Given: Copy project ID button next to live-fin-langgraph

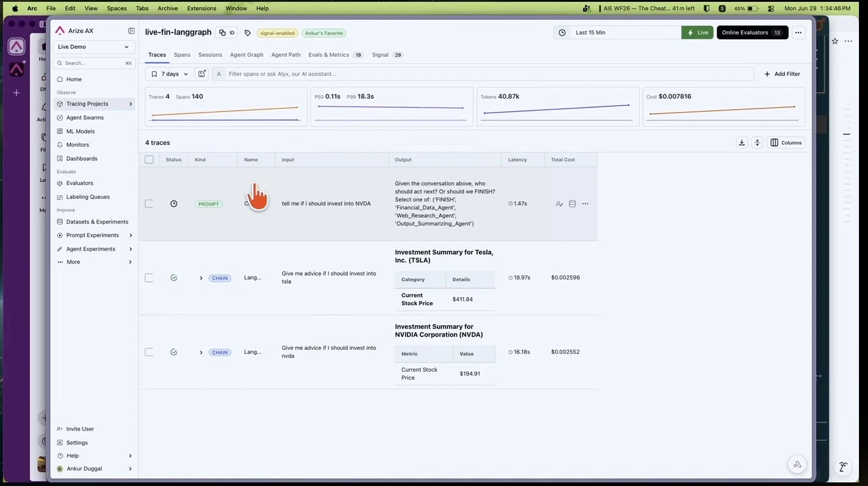Looking at the screenshot, I should coord(227,33).
